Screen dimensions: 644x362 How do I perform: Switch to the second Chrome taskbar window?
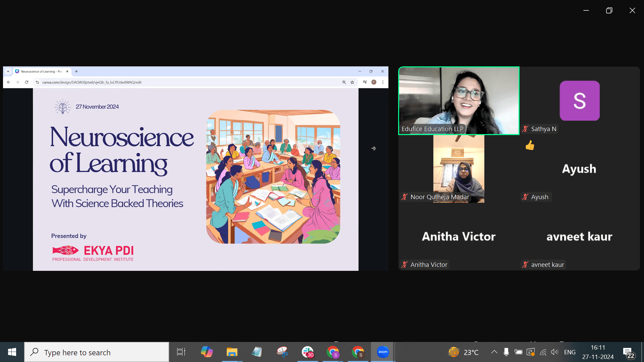click(x=358, y=352)
